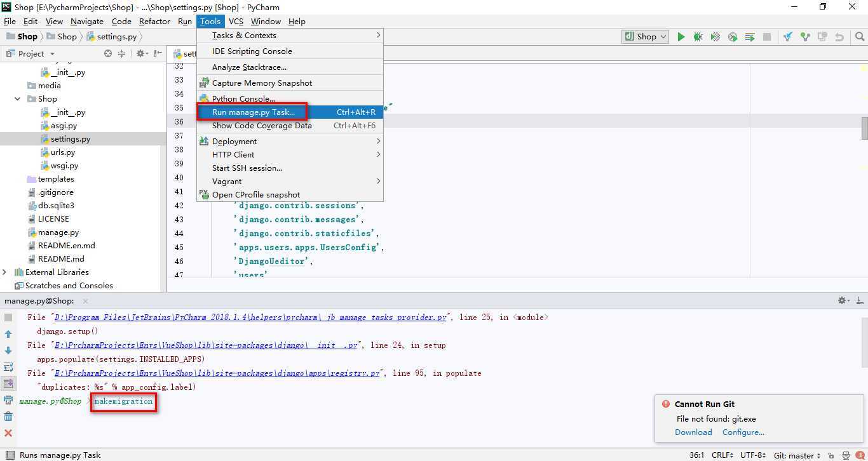Click the concurrency diagram run icon
Viewport: 868px width, 461px height.
pos(750,37)
